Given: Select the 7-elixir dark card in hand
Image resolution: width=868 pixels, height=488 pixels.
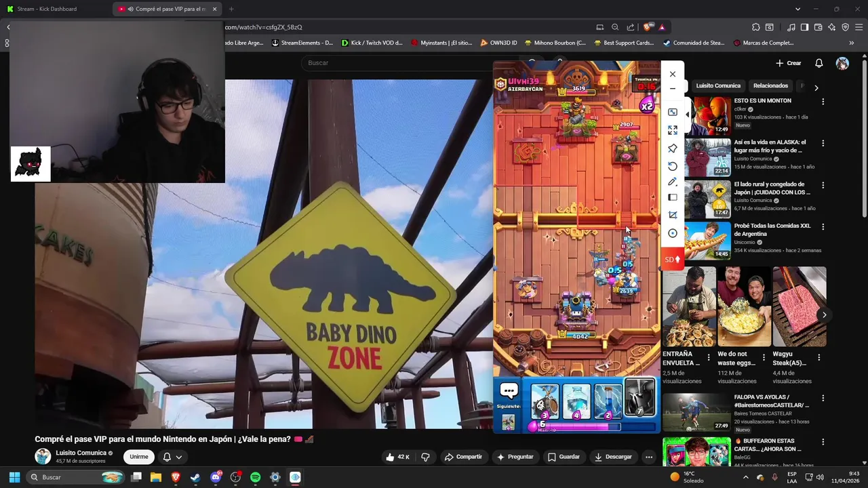Looking at the screenshot, I should (x=639, y=398).
